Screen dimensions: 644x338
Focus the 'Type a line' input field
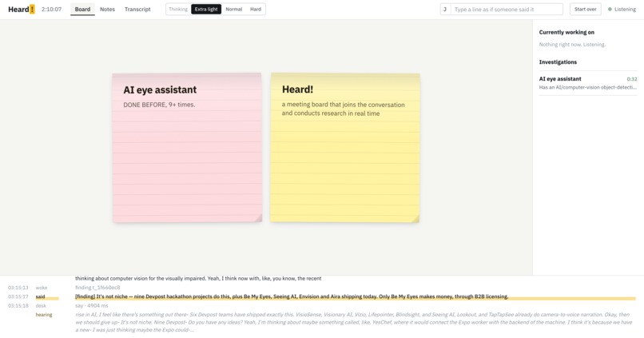click(x=507, y=9)
